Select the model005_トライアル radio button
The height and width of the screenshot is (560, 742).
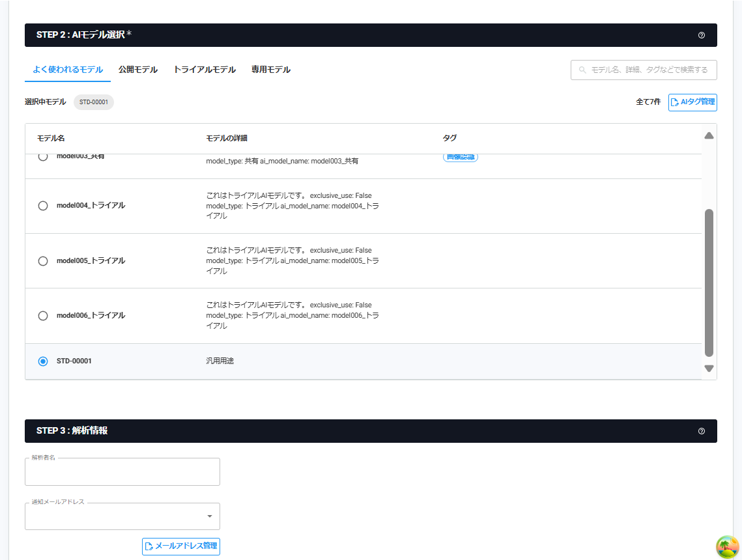43,261
